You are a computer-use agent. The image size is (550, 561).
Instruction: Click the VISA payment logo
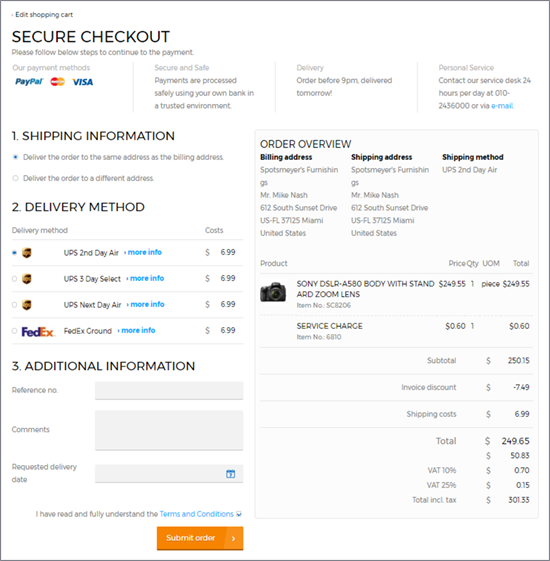click(83, 82)
